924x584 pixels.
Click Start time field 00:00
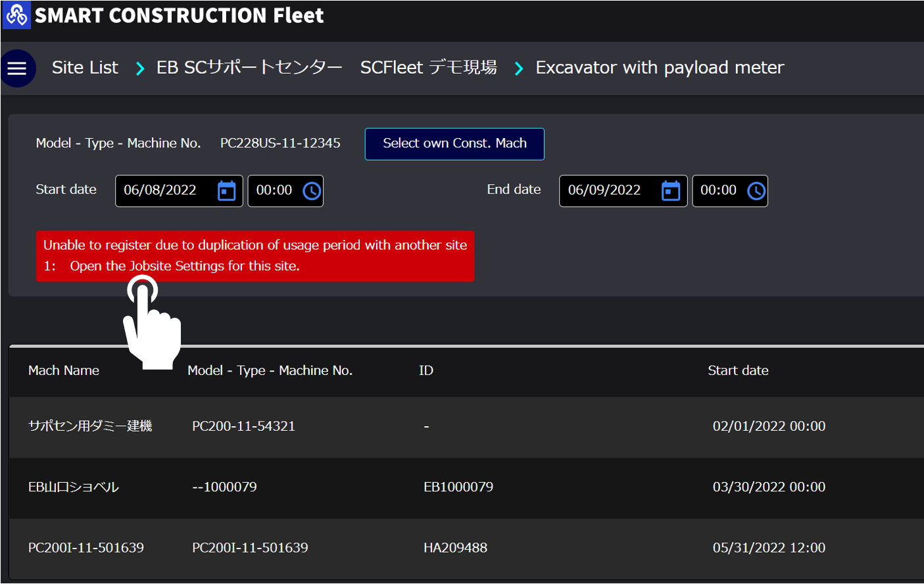pyautogui.click(x=285, y=191)
